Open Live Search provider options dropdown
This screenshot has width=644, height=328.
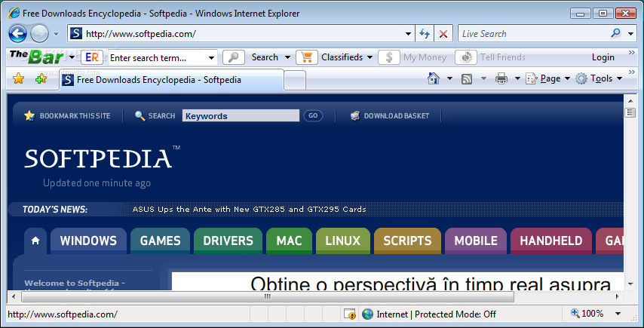point(631,34)
